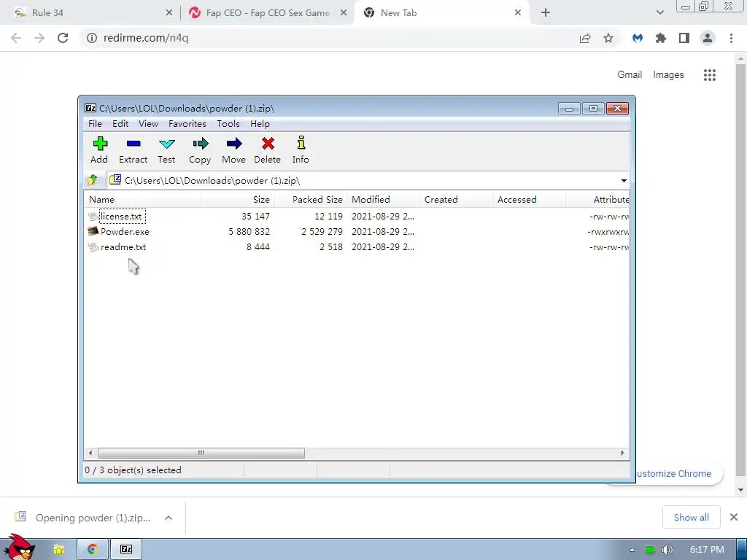Close the downloads bar
The width and height of the screenshot is (747, 560).
(734, 517)
